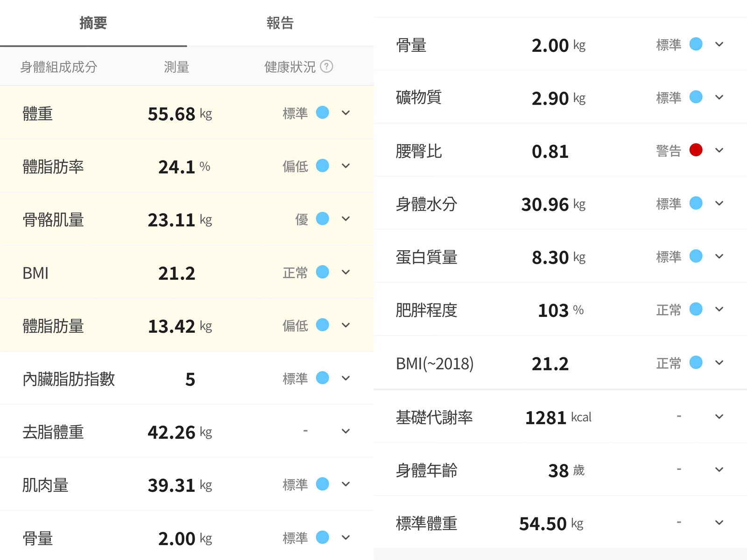Click the 1281 kcal basal metabolic value
Image resolution: width=747 pixels, height=560 pixels.
coord(558,417)
